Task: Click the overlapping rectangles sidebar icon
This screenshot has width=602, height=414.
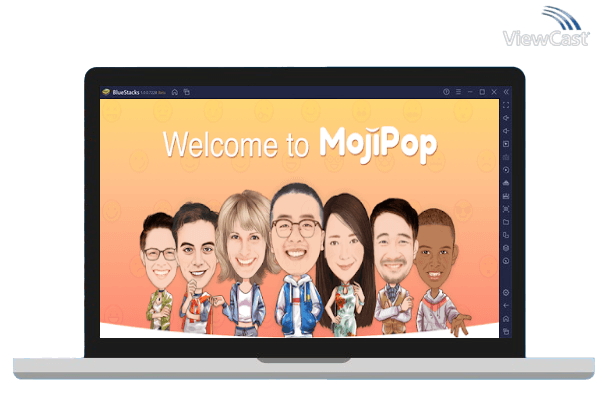Action: 506,235
